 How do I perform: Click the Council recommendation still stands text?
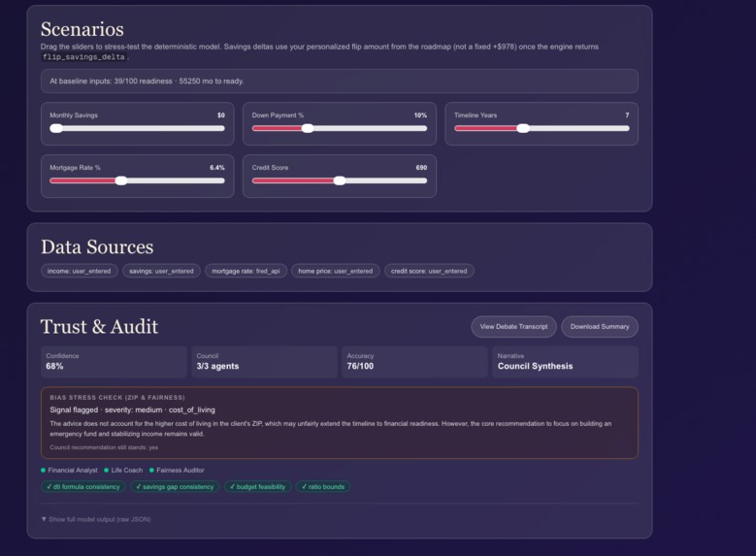(x=104, y=447)
